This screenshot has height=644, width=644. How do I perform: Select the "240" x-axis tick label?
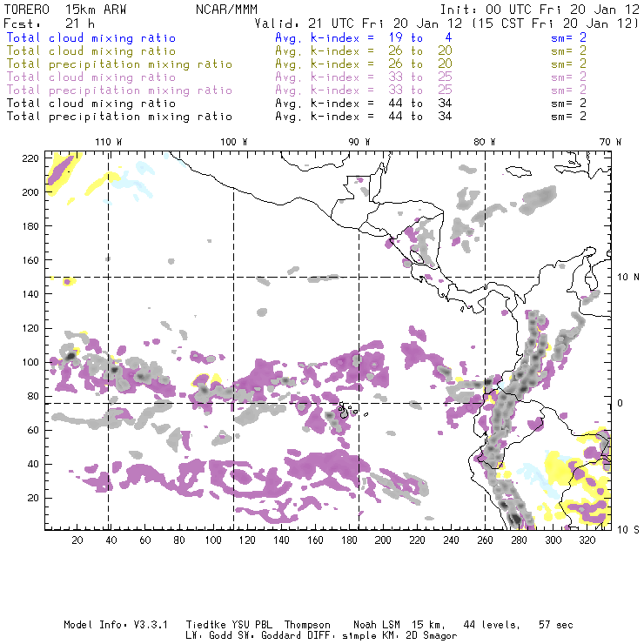451,540
